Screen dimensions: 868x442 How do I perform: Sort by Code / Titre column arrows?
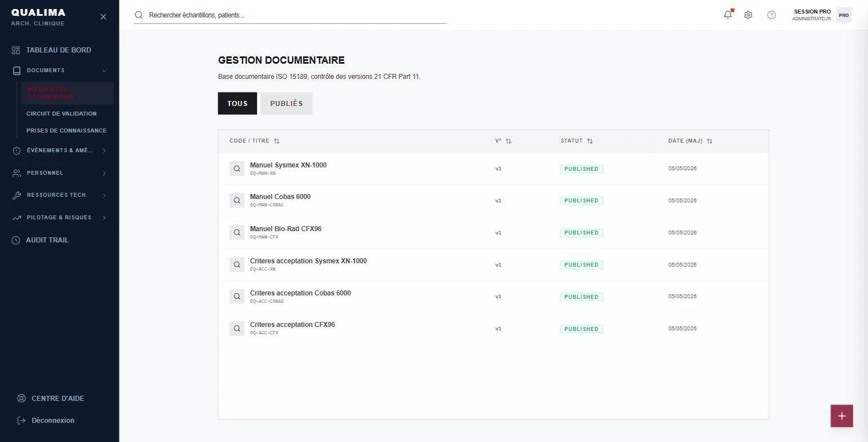[x=277, y=141]
